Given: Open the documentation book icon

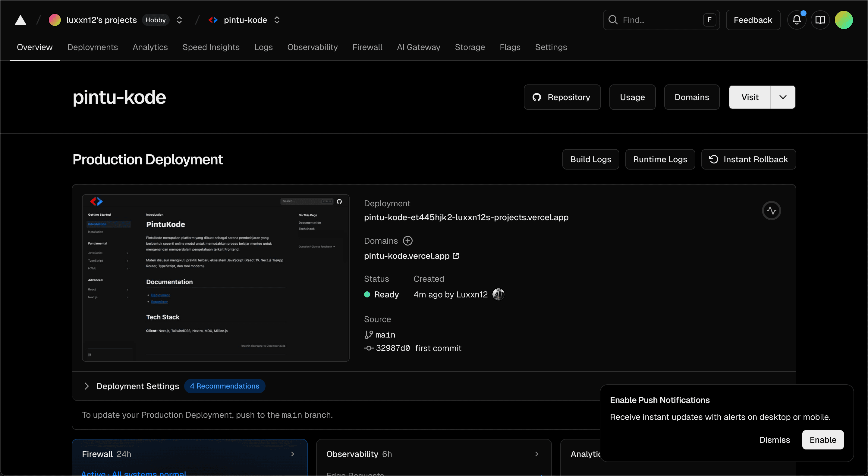Looking at the screenshot, I should coord(820,20).
